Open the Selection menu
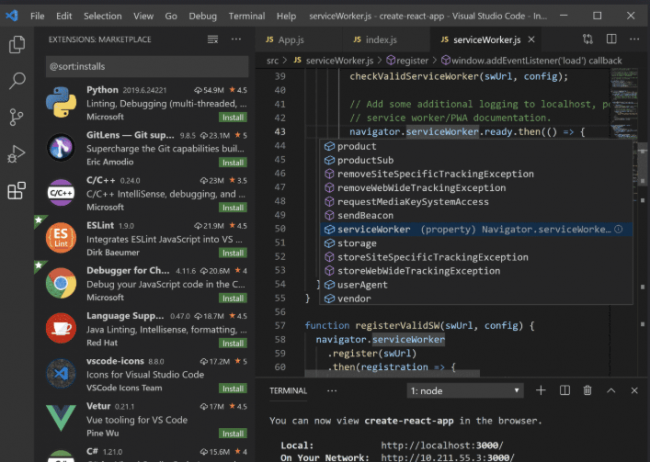 [x=102, y=16]
